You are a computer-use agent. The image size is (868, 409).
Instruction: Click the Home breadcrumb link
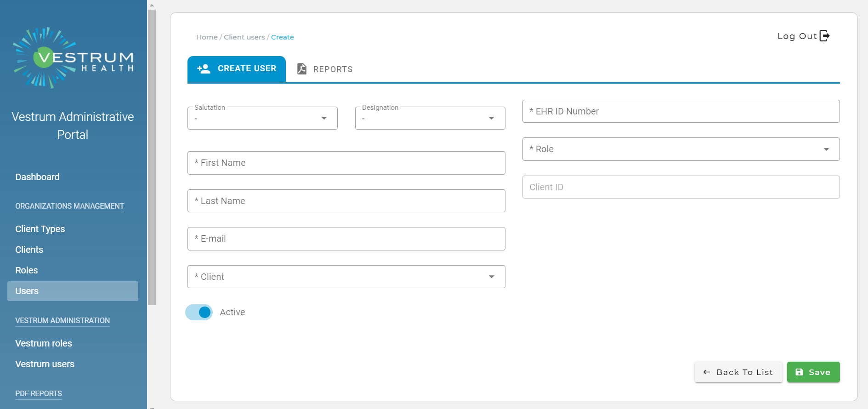click(207, 37)
